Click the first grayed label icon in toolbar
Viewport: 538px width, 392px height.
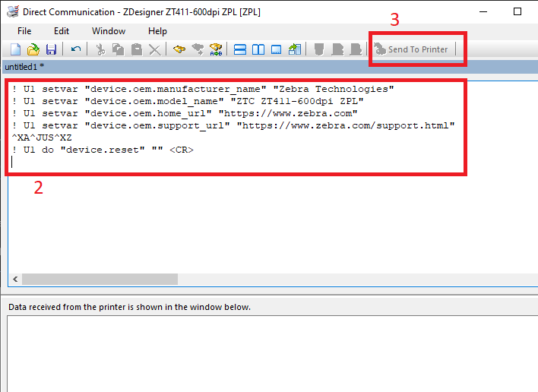pyautogui.click(x=319, y=49)
